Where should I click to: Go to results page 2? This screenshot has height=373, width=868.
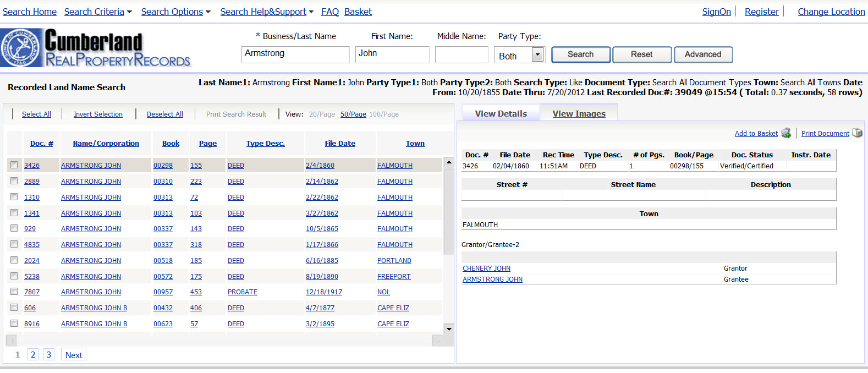tap(33, 354)
